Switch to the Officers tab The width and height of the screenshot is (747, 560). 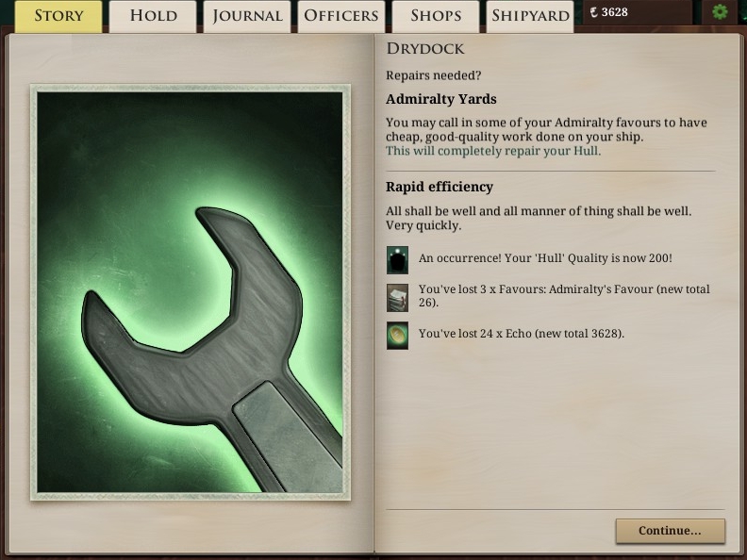(x=341, y=16)
